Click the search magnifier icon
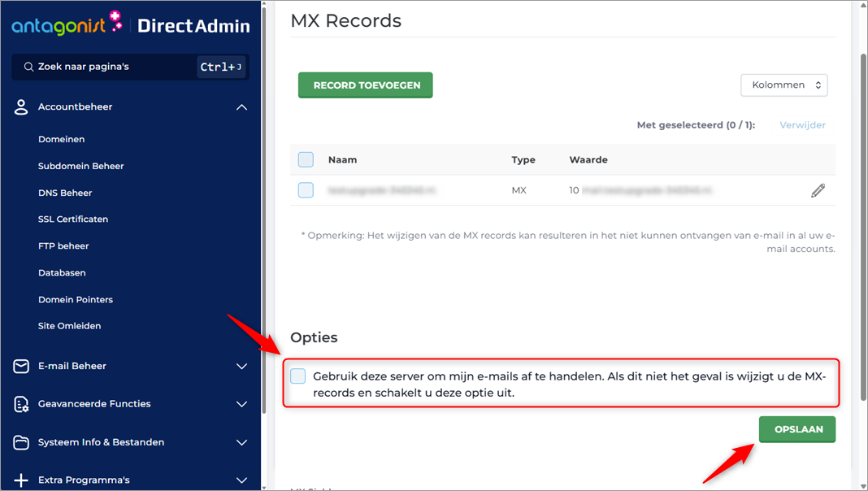The image size is (868, 491). 28,67
